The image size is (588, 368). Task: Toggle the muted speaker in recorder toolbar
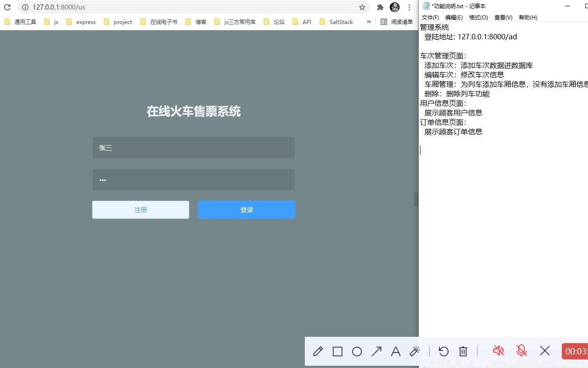[x=499, y=351]
